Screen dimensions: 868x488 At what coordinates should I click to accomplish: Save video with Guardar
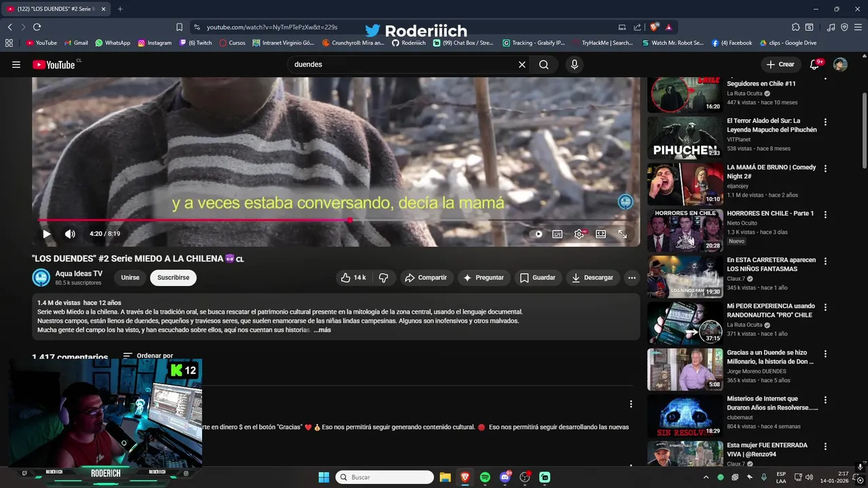[x=538, y=277]
